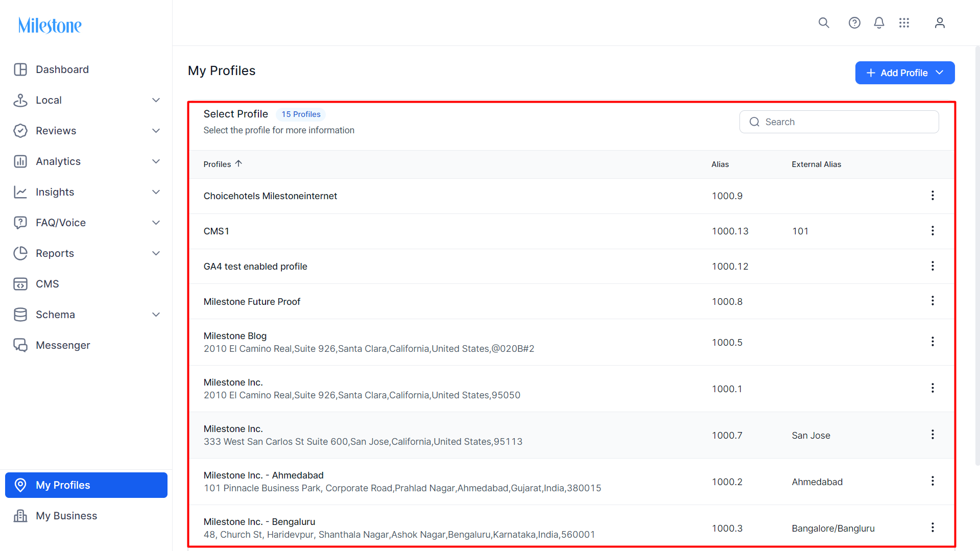Expand the Insights menu chevron
Image resolution: width=980 pixels, height=551 pixels.
(x=156, y=192)
